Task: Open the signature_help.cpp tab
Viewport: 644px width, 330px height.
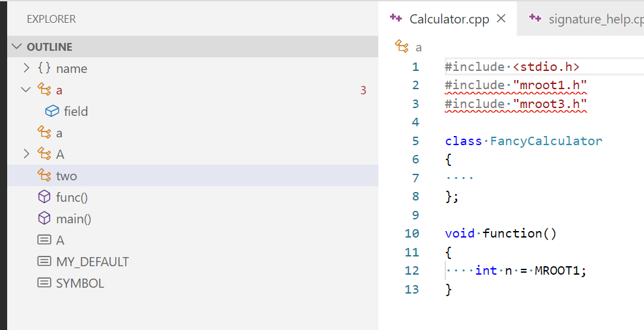Action: coord(580,18)
